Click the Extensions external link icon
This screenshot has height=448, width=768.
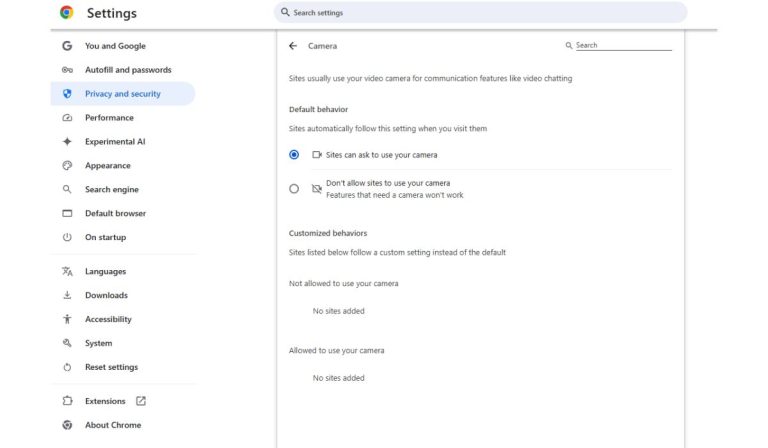coord(141,401)
